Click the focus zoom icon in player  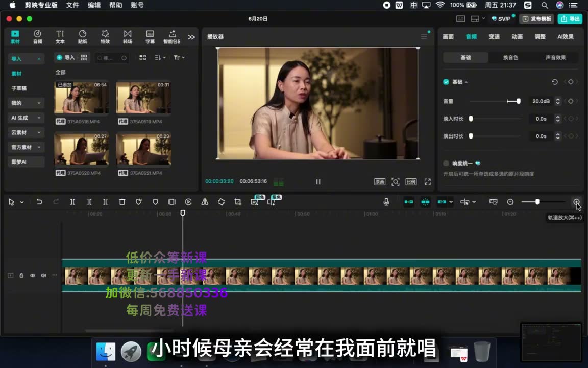point(395,182)
